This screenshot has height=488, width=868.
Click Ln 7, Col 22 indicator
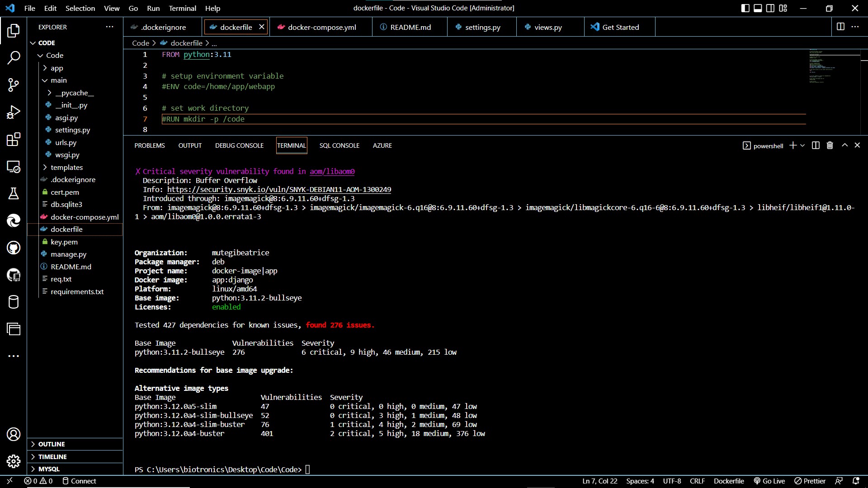point(599,481)
